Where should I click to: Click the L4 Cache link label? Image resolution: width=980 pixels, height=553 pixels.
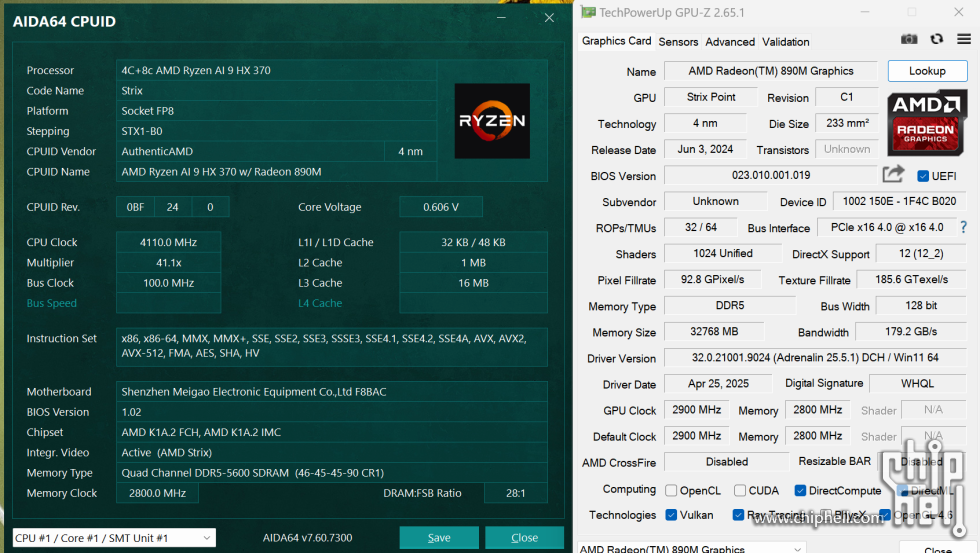(320, 303)
